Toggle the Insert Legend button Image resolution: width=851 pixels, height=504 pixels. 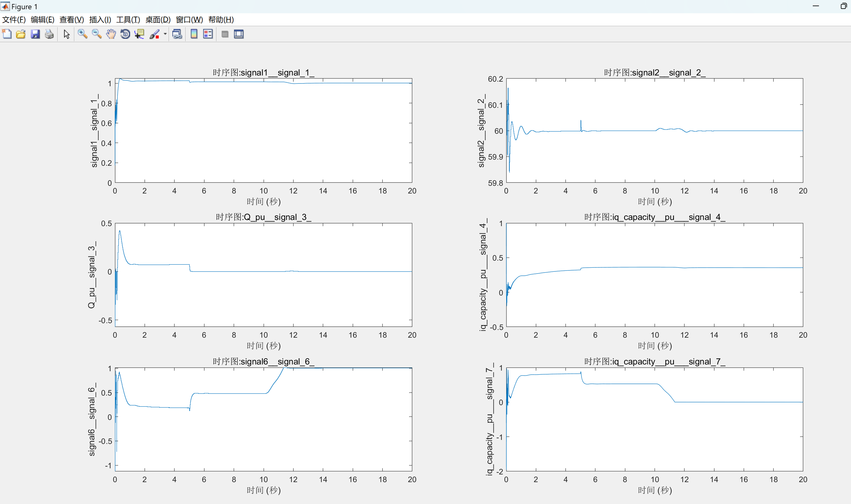click(x=208, y=34)
